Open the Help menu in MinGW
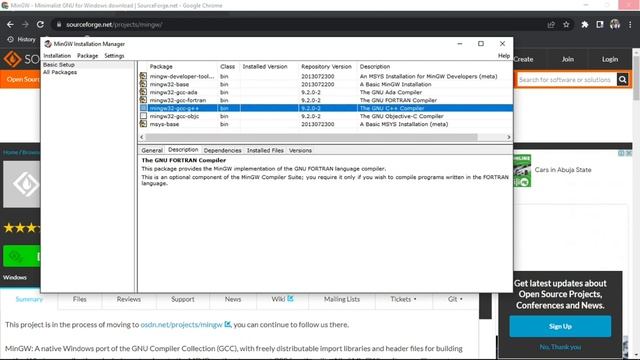 [x=504, y=56]
